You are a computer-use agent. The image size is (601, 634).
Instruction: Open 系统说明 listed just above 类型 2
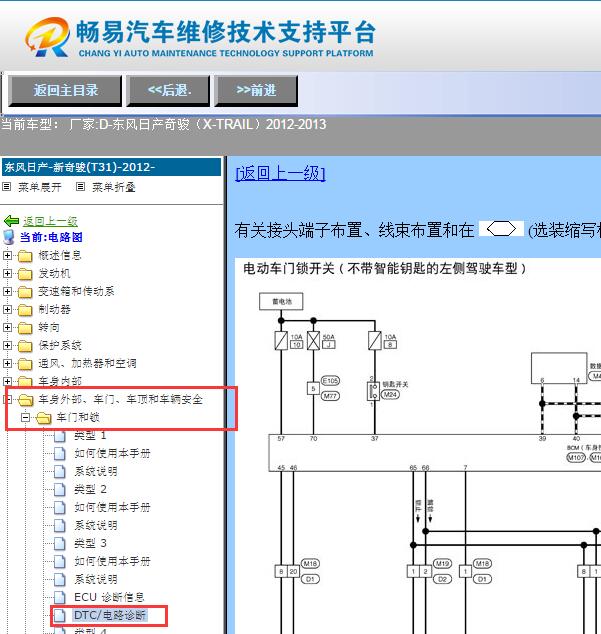[x=96, y=471]
